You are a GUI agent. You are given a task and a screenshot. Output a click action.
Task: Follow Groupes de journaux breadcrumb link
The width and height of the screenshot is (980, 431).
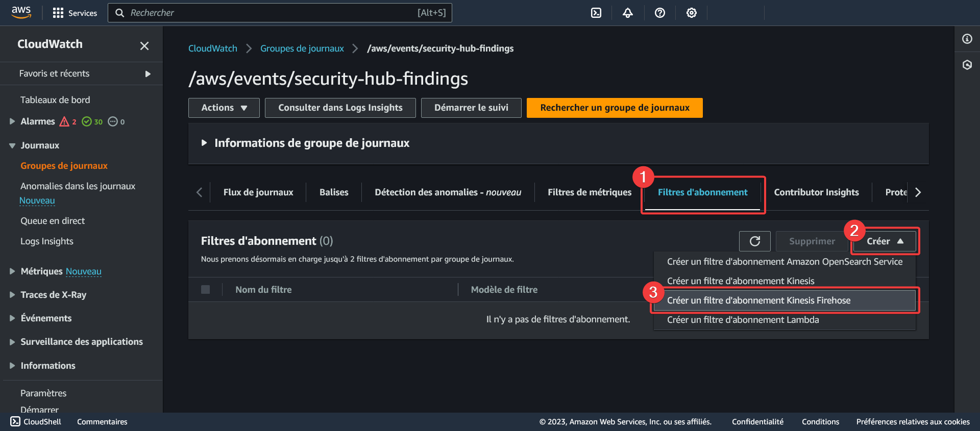tap(302, 48)
